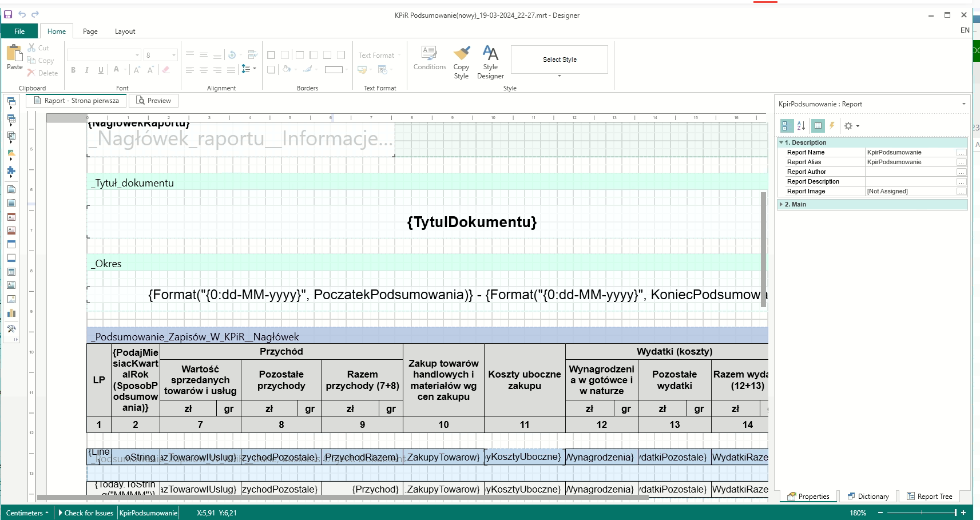The width and height of the screenshot is (980, 520).
Task: Toggle alphabetical sort in properties panel
Action: point(801,126)
